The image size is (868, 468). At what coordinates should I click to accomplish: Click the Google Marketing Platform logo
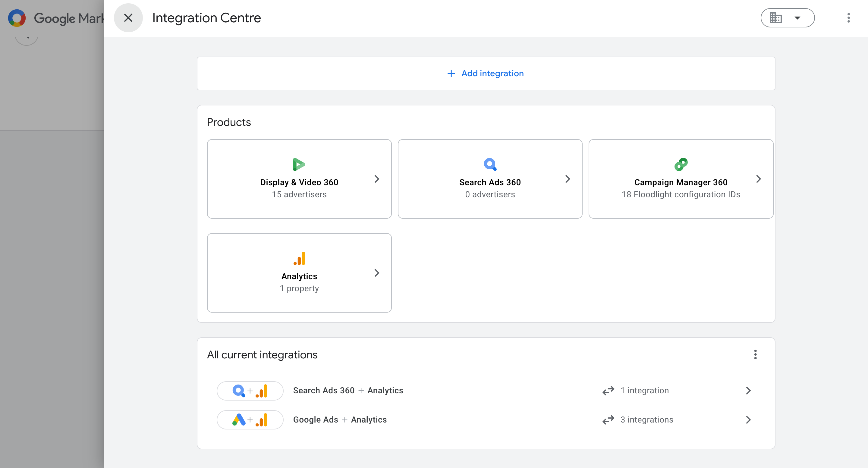point(17,18)
